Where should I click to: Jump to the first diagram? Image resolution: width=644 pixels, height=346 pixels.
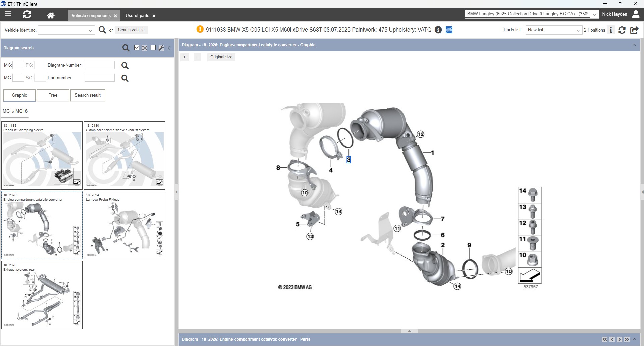[x=605, y=339]
